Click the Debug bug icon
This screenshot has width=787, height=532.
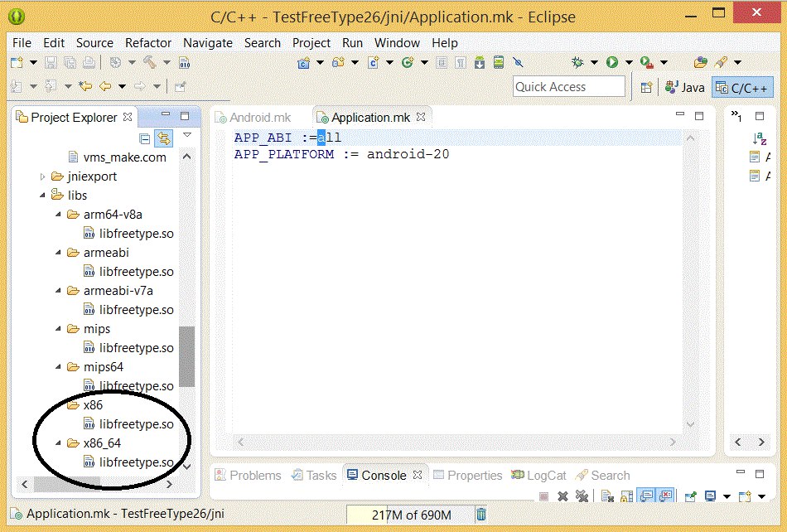coord(577,63)
